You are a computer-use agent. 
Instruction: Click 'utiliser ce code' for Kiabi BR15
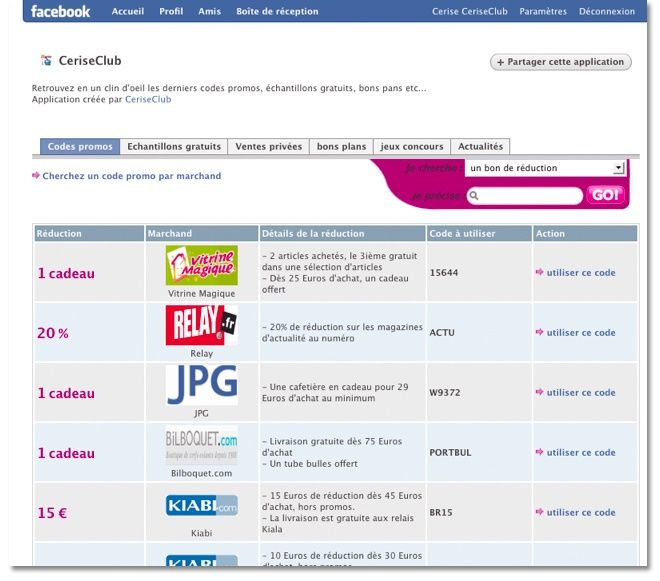[581, 512]
